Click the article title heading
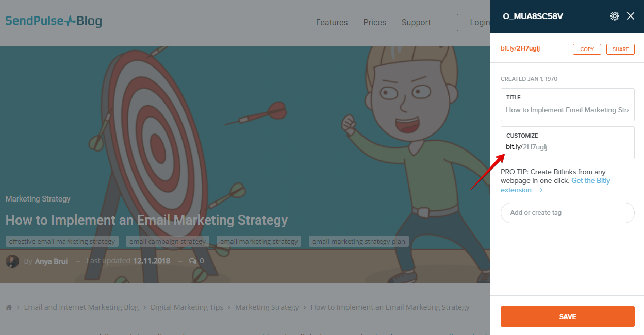 coord(146,220)
